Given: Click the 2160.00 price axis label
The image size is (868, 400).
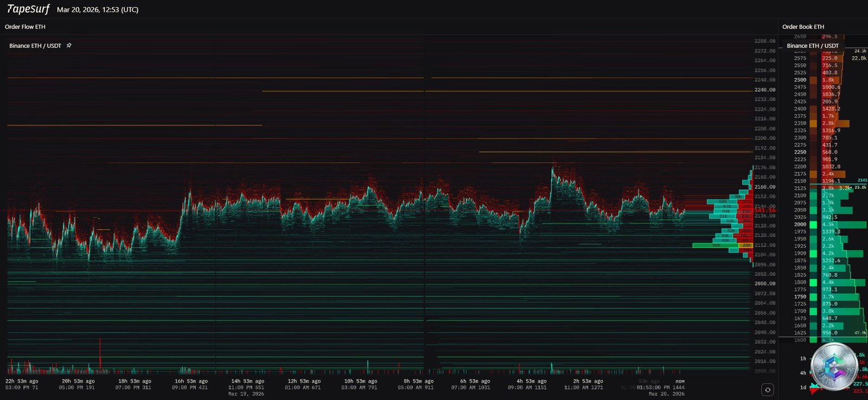Looking at the screenshot, I should pos(765,187).
